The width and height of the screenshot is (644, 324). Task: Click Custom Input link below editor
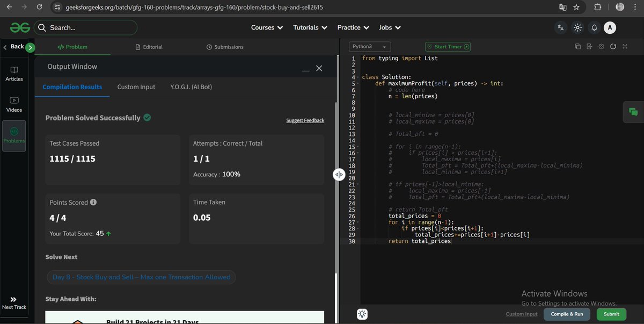click(x=522, y=314)
